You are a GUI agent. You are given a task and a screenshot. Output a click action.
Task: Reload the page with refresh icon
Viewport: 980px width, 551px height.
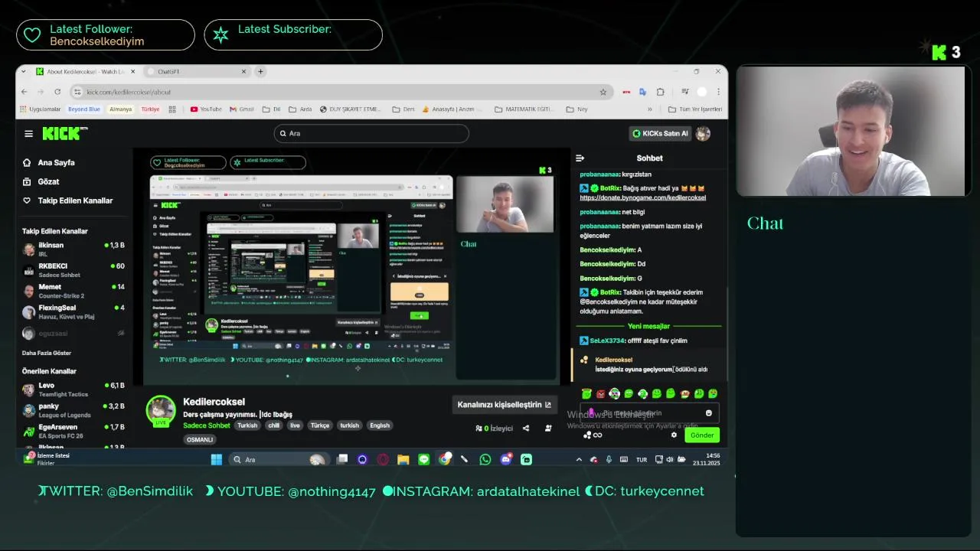tap(57, 92)
